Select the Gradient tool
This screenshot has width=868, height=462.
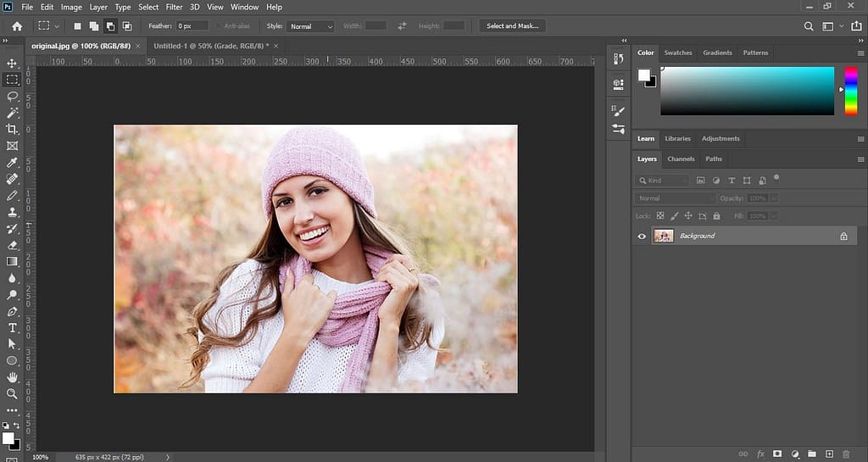12,261
